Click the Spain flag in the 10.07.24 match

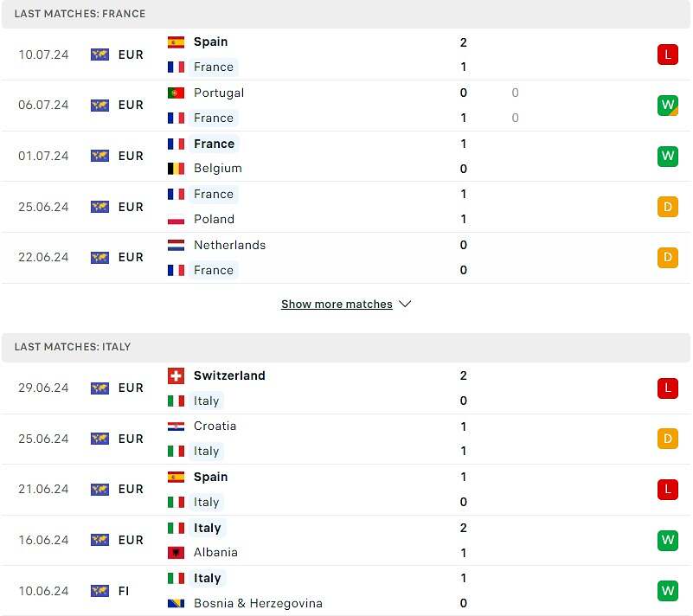(x=176, y=42)
